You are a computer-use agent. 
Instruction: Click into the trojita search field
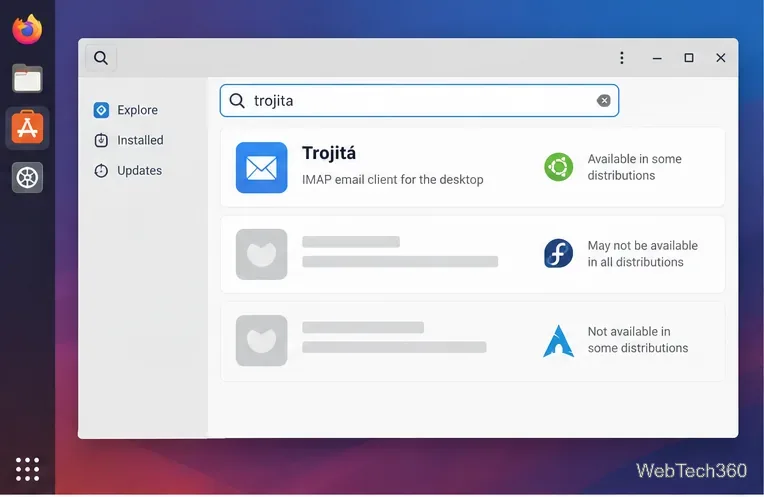point(419,100)
